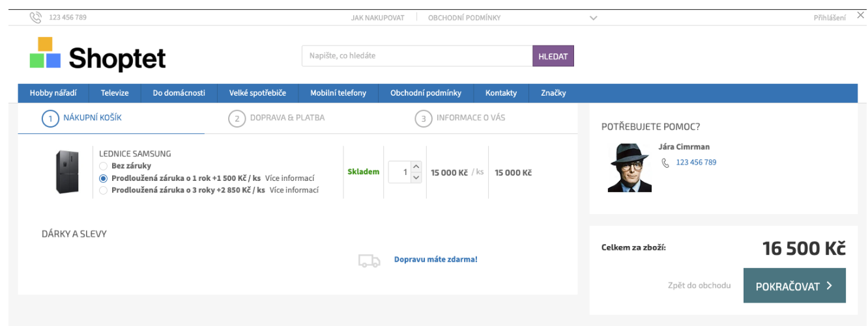Increase quantity with the up arrow
This screenshot has height=326, width=868.
[417, 167]
